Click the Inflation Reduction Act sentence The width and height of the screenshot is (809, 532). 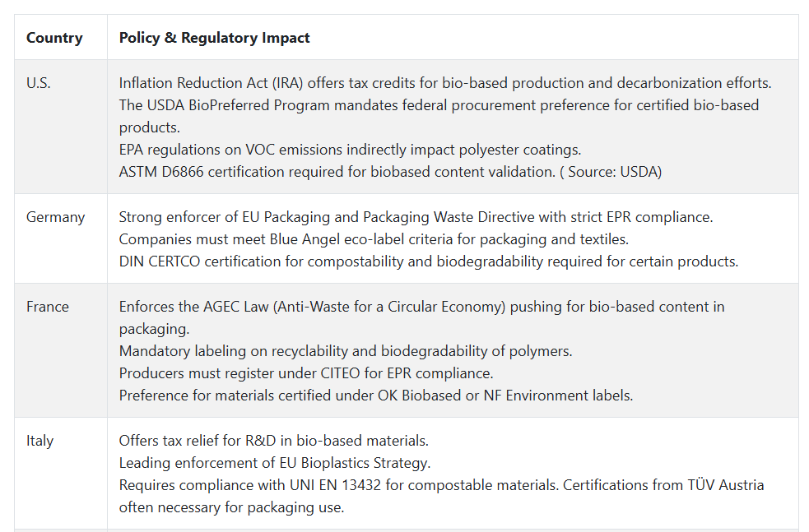pyautogui.click(x=445, y=83)
